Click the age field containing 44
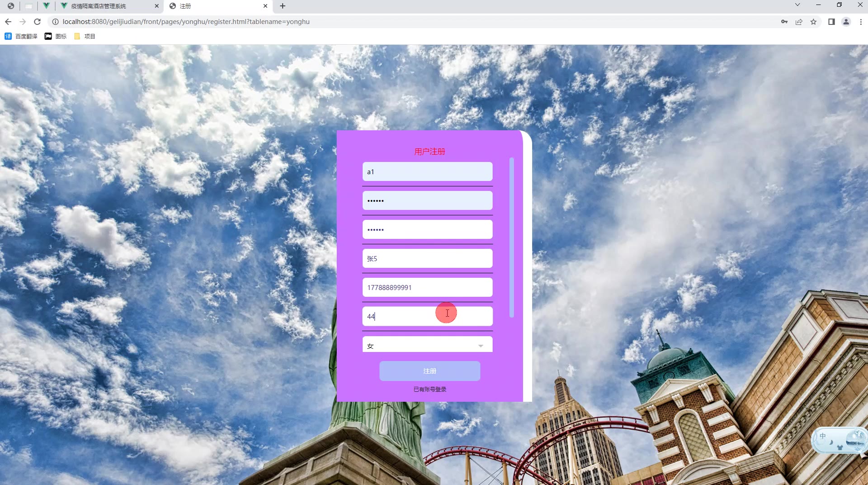 point(427,316)
